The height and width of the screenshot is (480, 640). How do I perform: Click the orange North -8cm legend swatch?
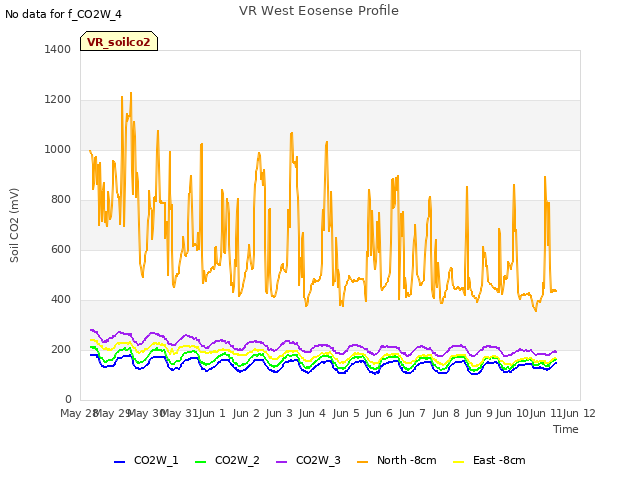(362, 462)
